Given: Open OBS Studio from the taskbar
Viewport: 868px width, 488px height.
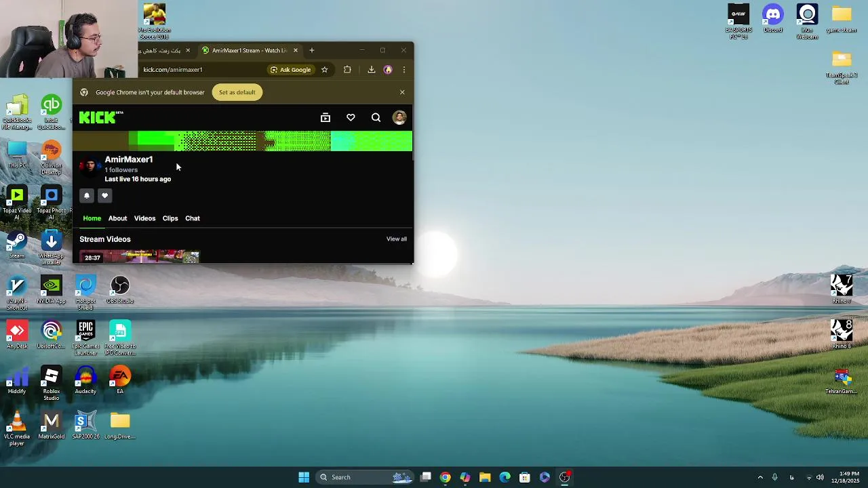Looking at the screenshot, I should (564, 477).
